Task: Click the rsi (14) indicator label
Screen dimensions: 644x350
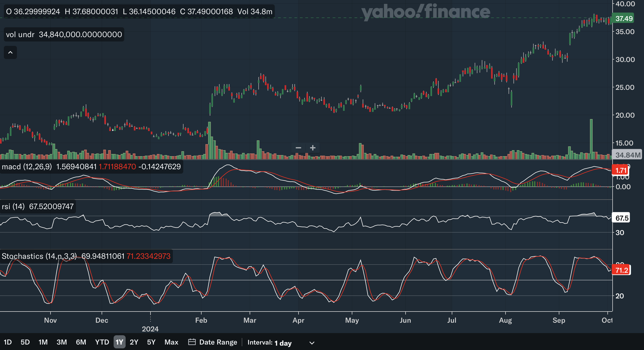Action: (x=13, y=206)
